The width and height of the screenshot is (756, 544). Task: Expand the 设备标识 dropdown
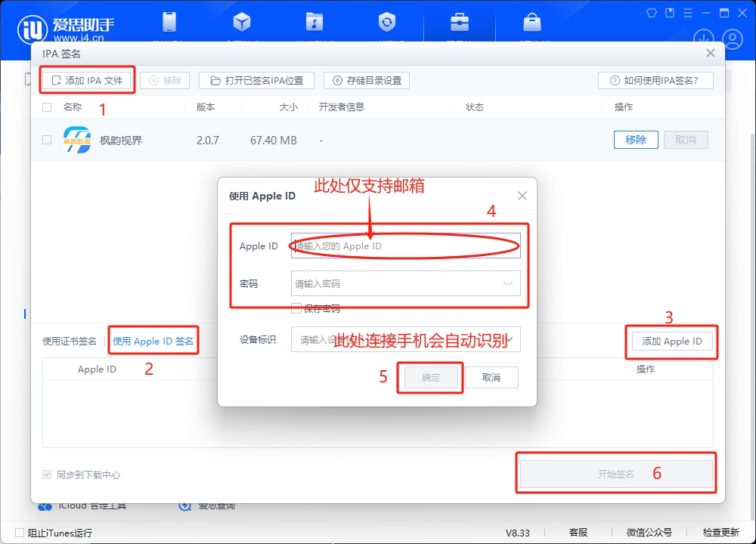[x=510, y=340]
